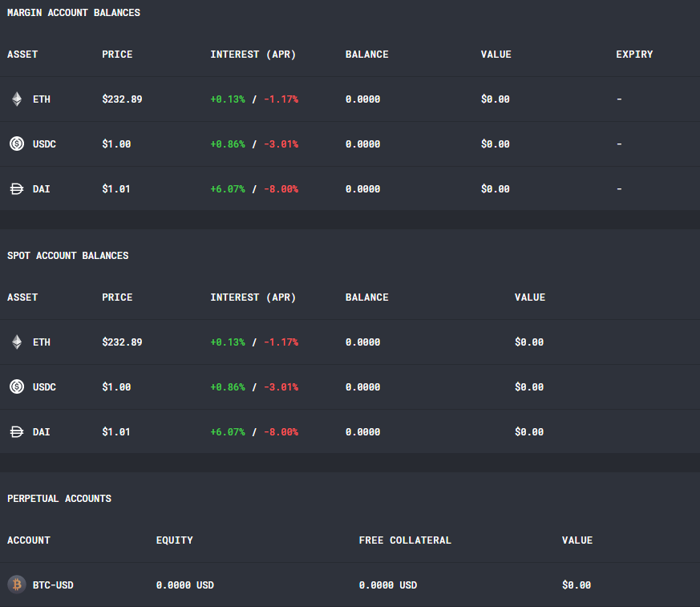Image resolution: width=700 pixels, height=607 pixels.
Task: Click spot USDC price $1.00
Action: (x=116, y=386)
